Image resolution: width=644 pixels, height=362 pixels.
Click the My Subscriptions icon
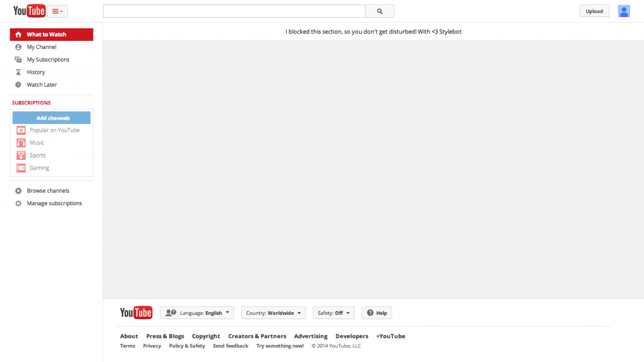coord(18,60)
